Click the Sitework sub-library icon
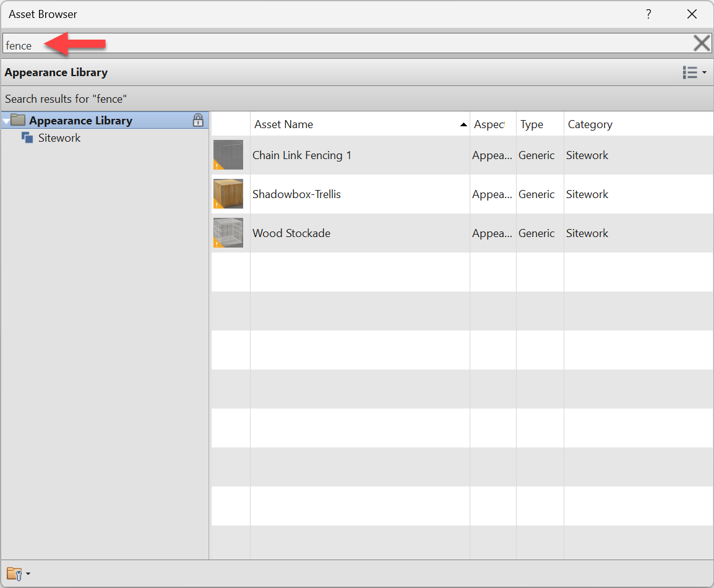Image resolution: width=714 pixels, height=588 pixels. click(x=27, y=137)
